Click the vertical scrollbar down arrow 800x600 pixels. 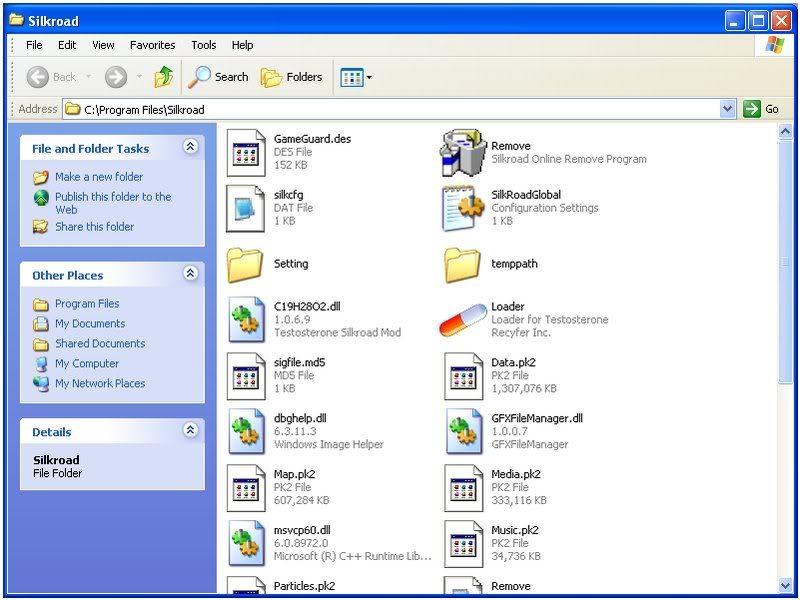tap(785, 585)
